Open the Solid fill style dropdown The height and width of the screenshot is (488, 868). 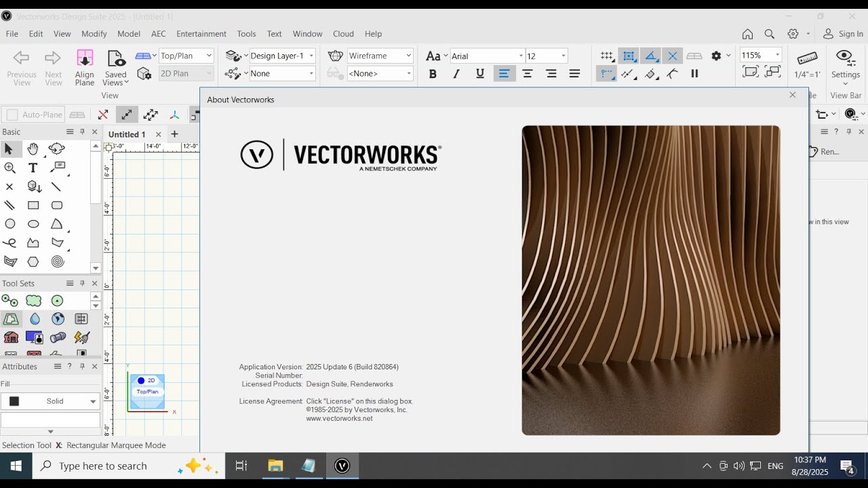pos(51,401)
